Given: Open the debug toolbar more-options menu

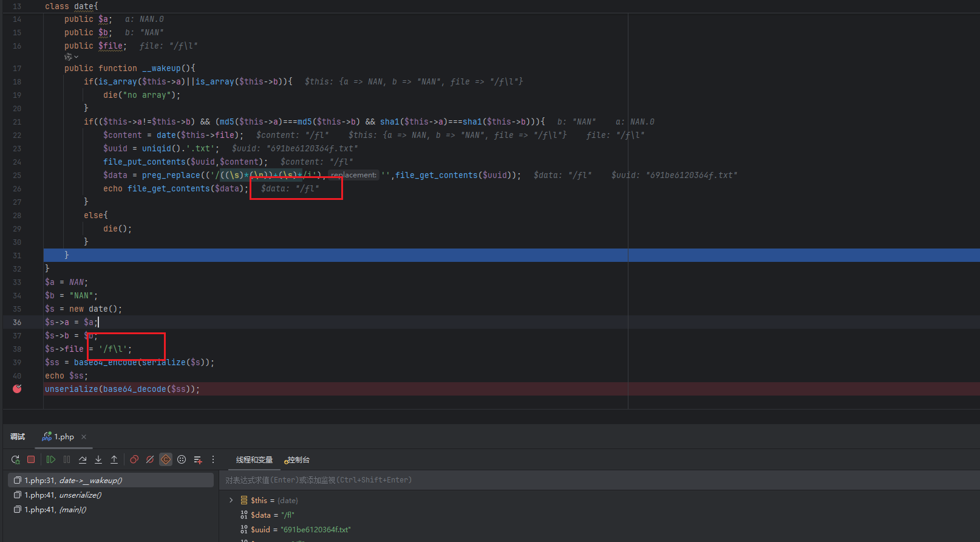Looking at the screenshot, I should (213, 460).
